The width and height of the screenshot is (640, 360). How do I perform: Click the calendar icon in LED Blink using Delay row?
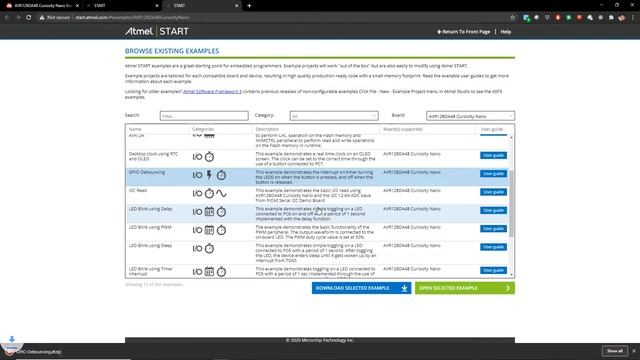pos(209,212)
